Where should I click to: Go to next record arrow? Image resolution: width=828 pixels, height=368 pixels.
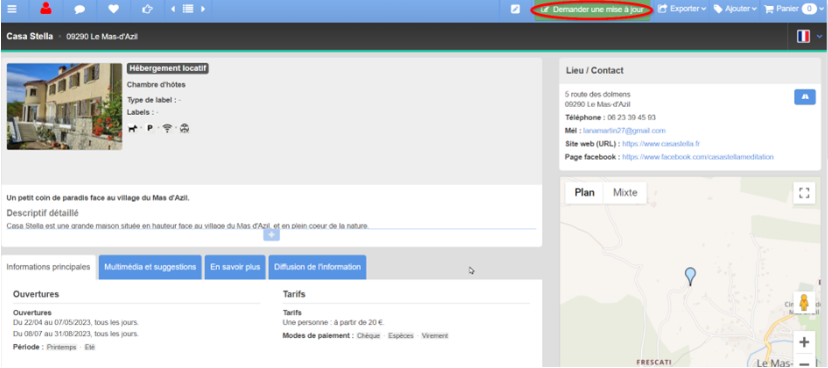[202, 9]
